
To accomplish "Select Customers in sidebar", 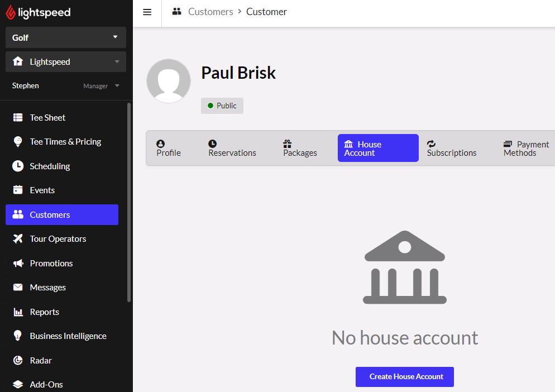I will tap(62, 214).
